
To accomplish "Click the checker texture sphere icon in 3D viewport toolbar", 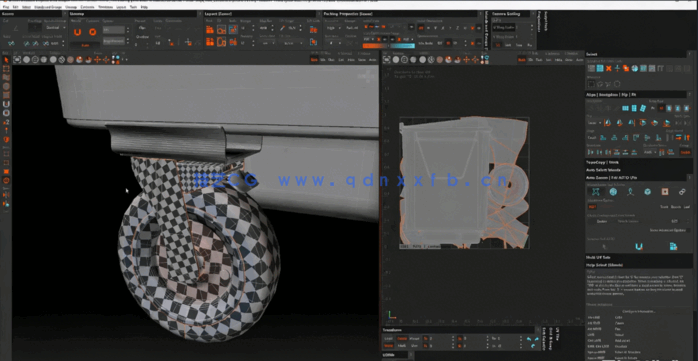I will coord(62,60).
